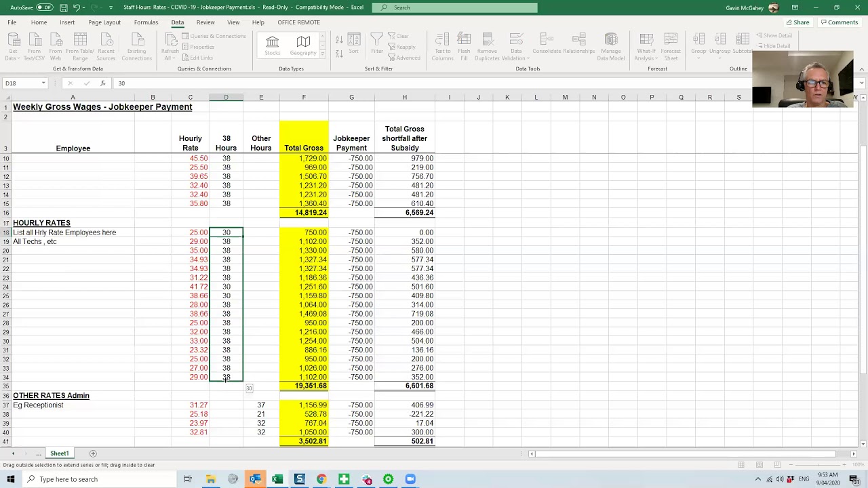Toggle the AutoSave switch
The height and width of the screenshot is (488, 868).
[45, 7]
